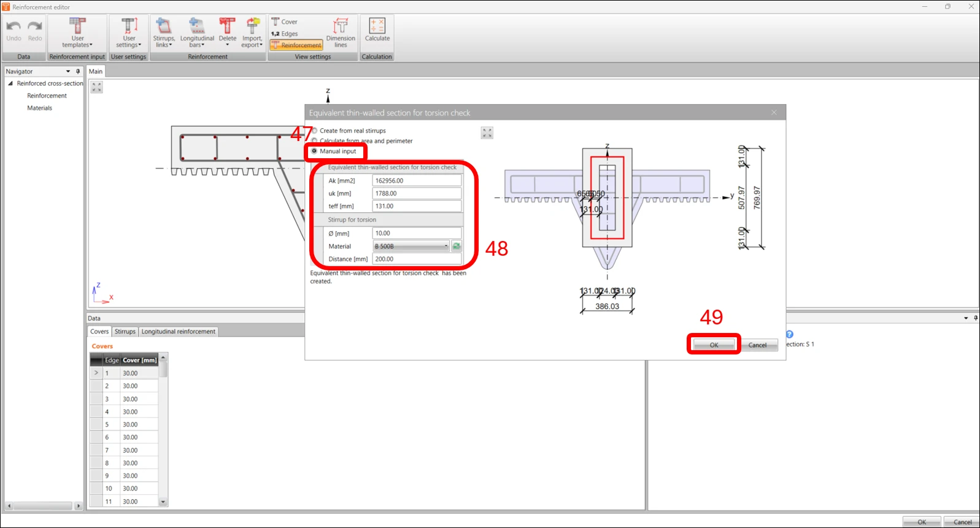Open the B 500B material dropdown
This screenshot has height=528, width=980.
click(411, 247)
